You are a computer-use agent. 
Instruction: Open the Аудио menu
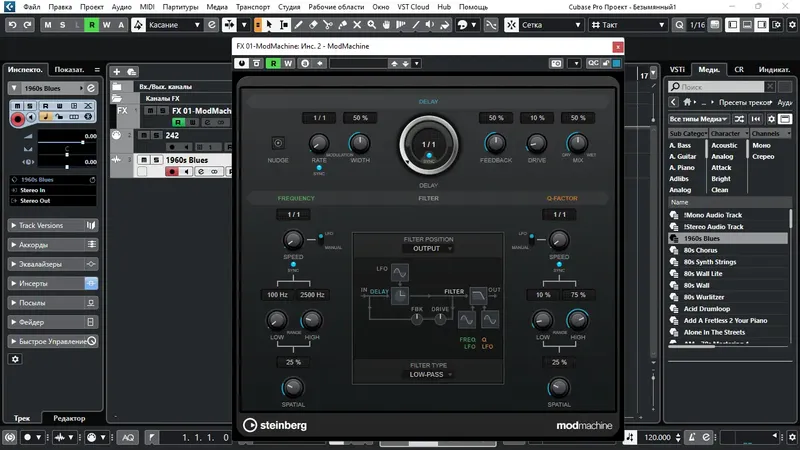121,7
